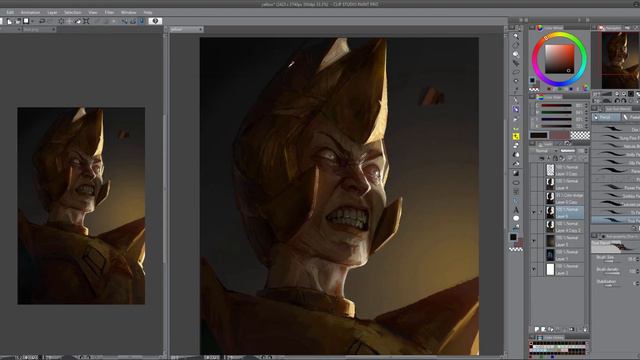Open the Help menu

point(148,12)
